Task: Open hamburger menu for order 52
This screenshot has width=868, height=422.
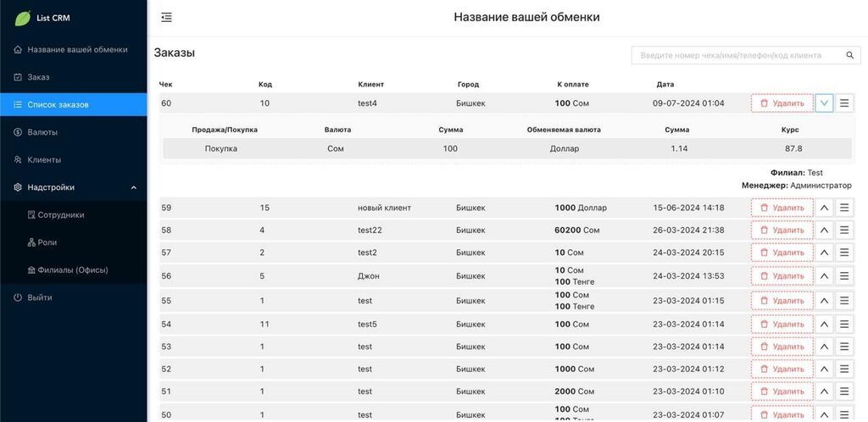Action: pos(844,369)
